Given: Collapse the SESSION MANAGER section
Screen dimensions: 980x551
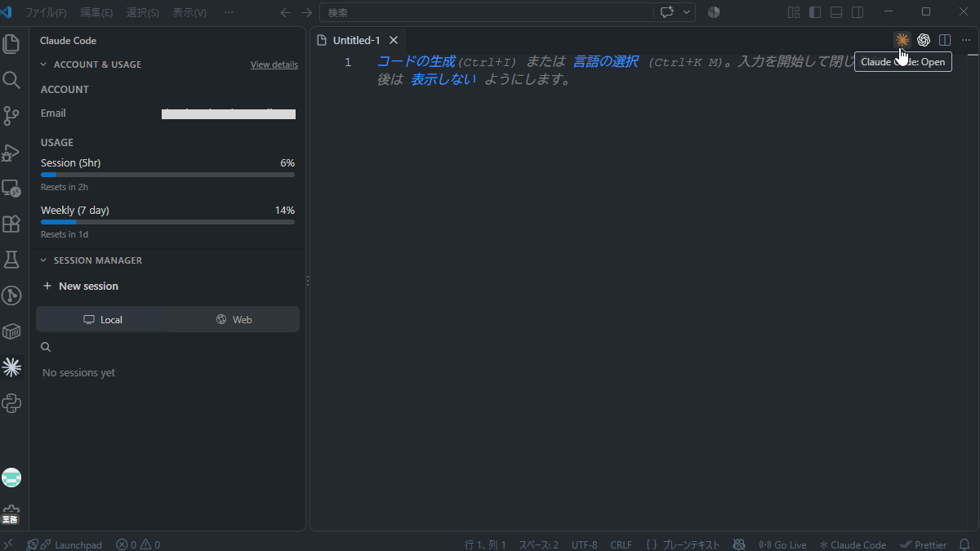Looking at the screenshot, I should (x=98, y=260).
